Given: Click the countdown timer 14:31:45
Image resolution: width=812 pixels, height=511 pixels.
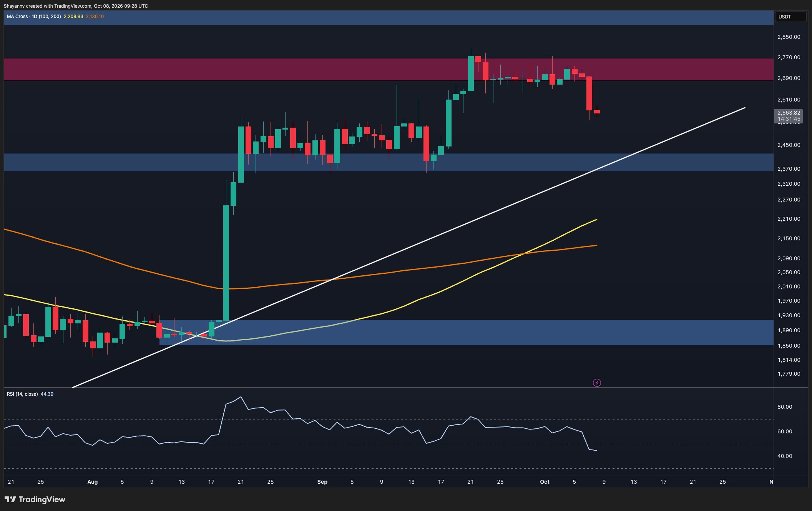Looking at the screenshot, I should tap(789, 119).
